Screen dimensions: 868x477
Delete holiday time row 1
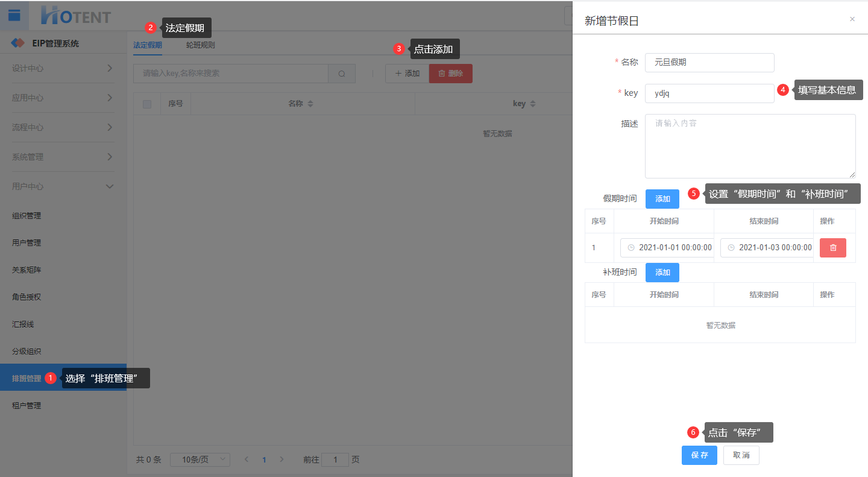pos(833,248)
